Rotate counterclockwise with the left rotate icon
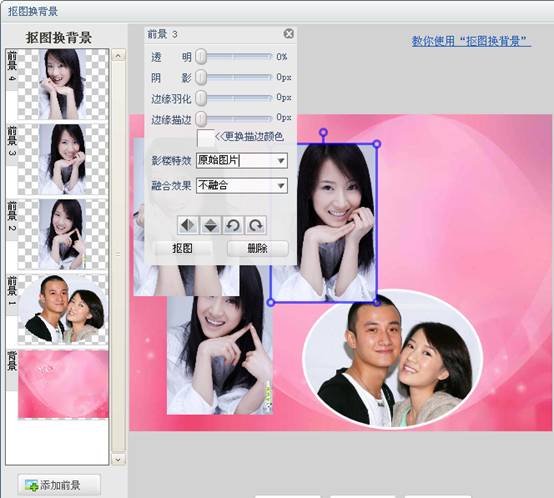The height and width of the screenshot is (498, 554). coord(233,225)
